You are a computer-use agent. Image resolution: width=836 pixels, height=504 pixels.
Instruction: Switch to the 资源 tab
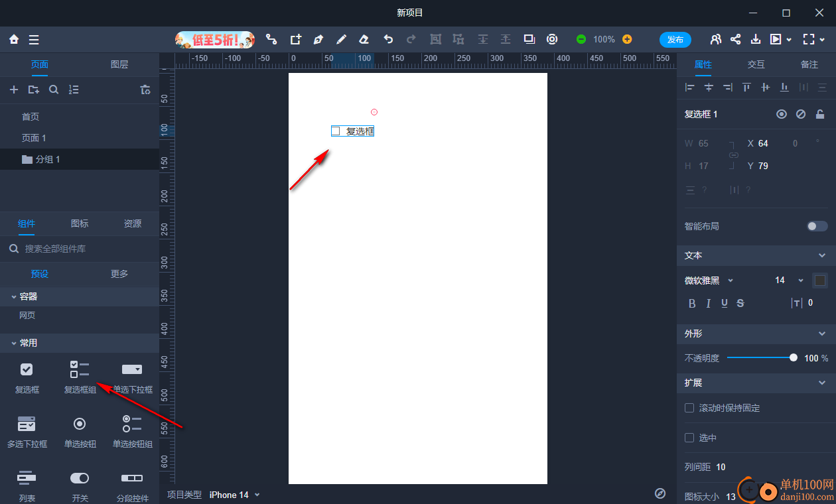pos(133,223)
